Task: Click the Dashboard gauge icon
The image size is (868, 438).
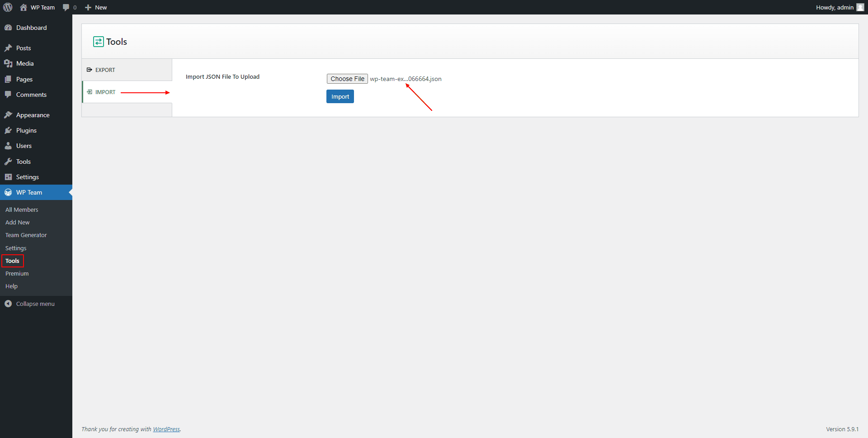Action: pyautogui.click(x=8, y=28)
